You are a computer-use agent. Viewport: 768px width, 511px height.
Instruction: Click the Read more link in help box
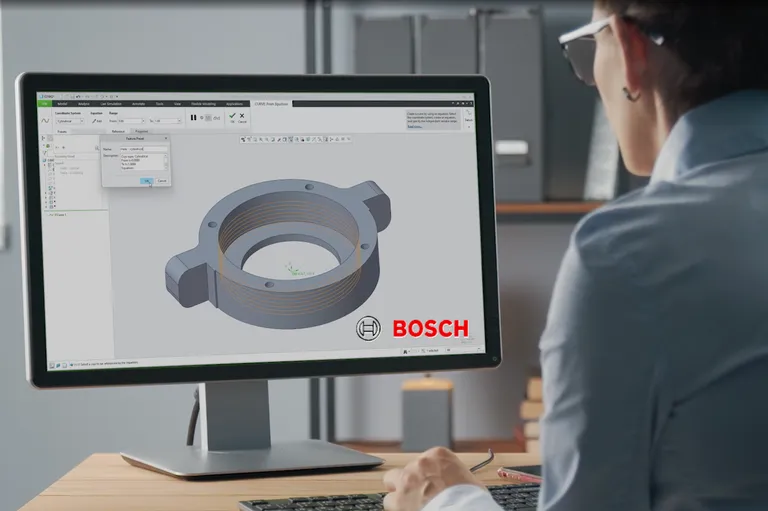(x=414, y=127)
